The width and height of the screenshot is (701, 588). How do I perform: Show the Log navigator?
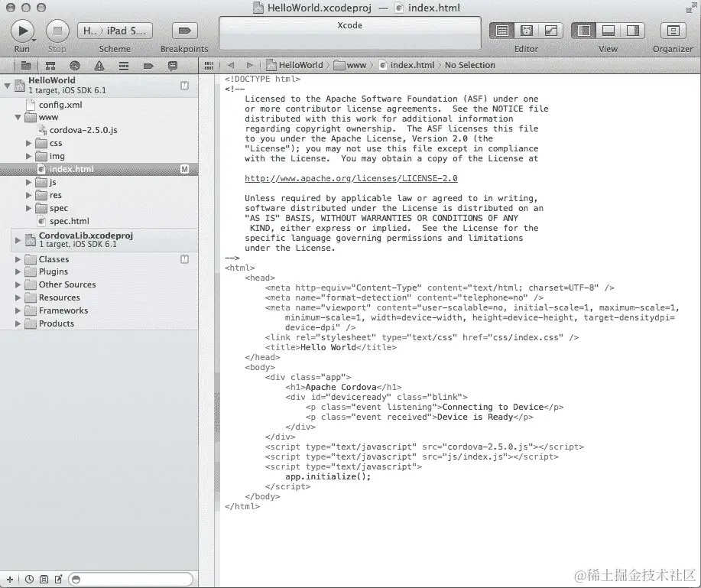coord(173,66)
